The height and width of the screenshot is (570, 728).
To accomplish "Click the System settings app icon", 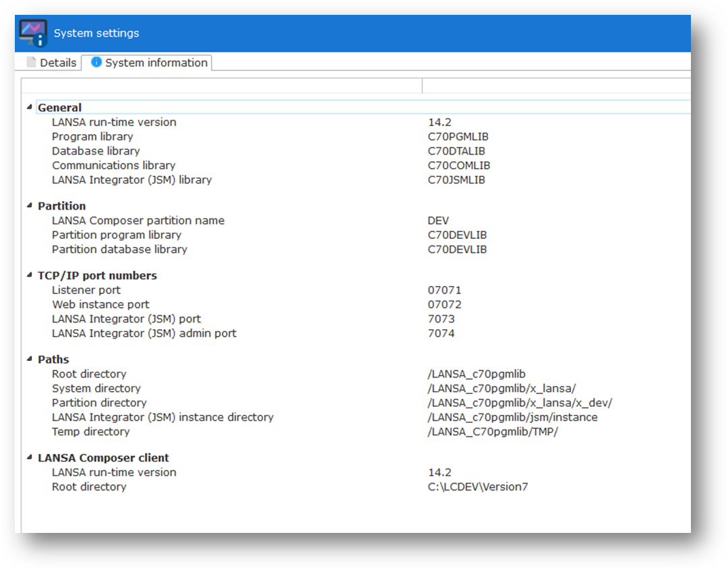I will click(33, 33).
